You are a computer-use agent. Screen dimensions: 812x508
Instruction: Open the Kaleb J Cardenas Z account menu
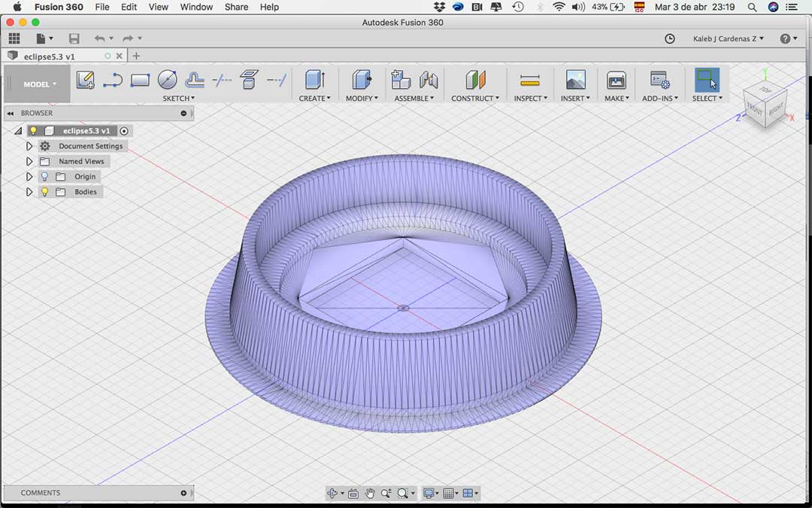point(728,38)
